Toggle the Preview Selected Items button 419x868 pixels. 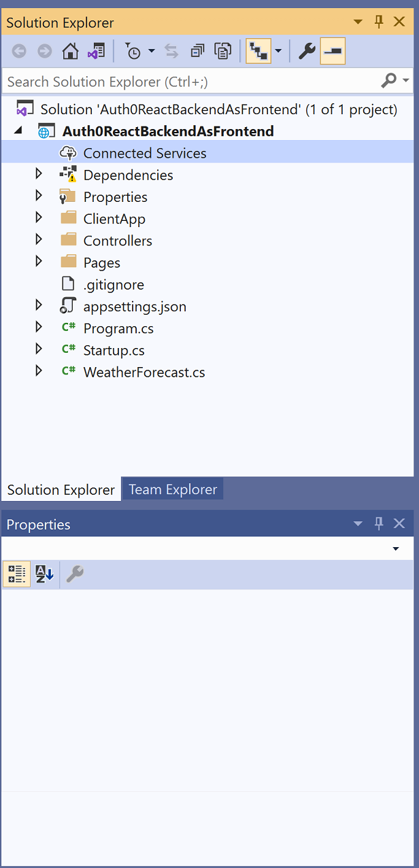tap(333, 51)
